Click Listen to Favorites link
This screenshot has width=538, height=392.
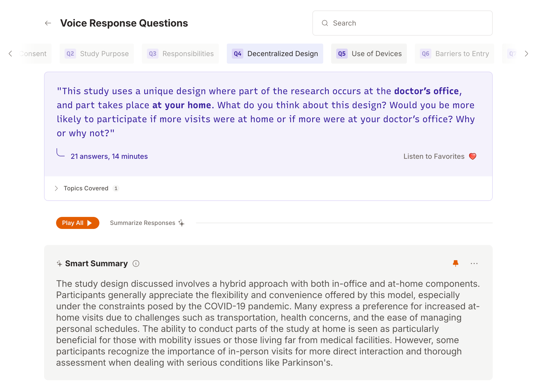[x=434, y=156]
